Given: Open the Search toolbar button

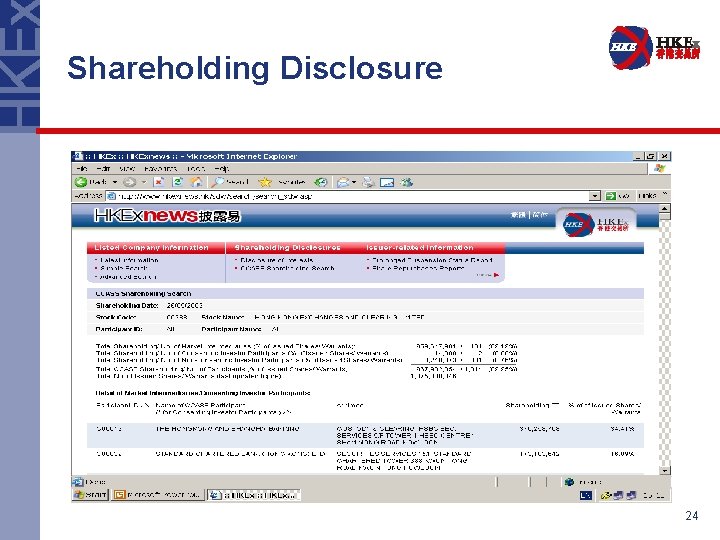Looking at the screenshot, I should pyautogui.click(x=230, y=182).
